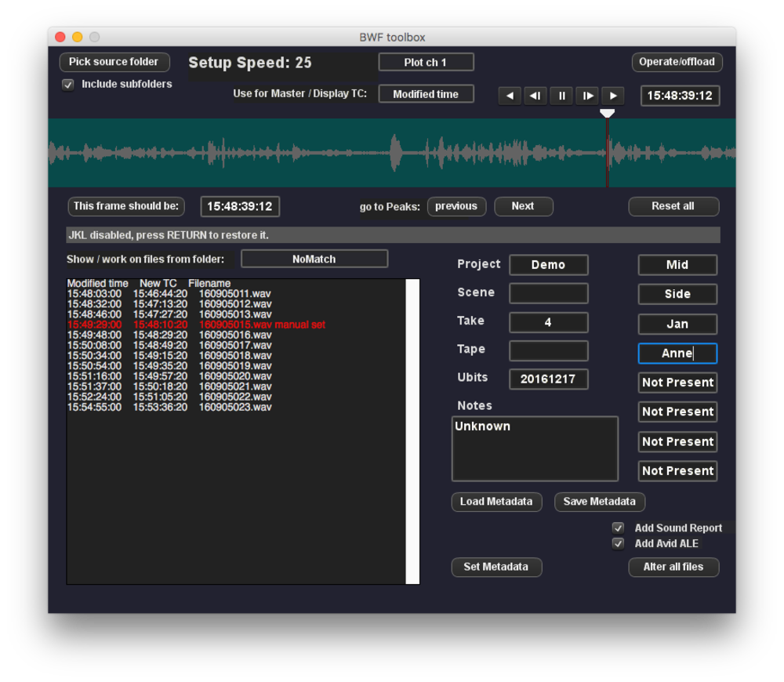
Task: Click the play forward transport button
Action: pyautogui.click(x=613, y=96)
